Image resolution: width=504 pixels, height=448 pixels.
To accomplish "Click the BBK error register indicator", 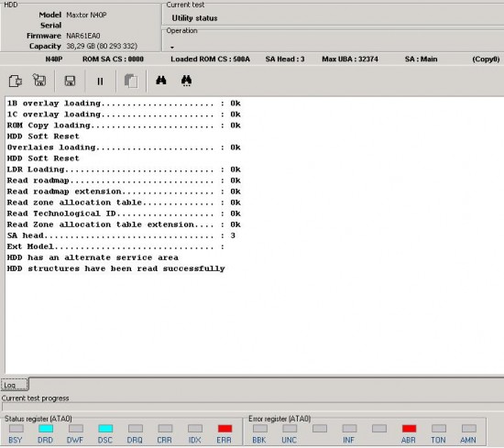I will coord(259,429).
